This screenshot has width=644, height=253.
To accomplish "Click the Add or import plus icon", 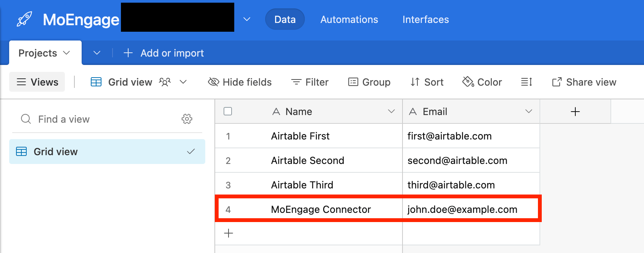I will [128, 53].
